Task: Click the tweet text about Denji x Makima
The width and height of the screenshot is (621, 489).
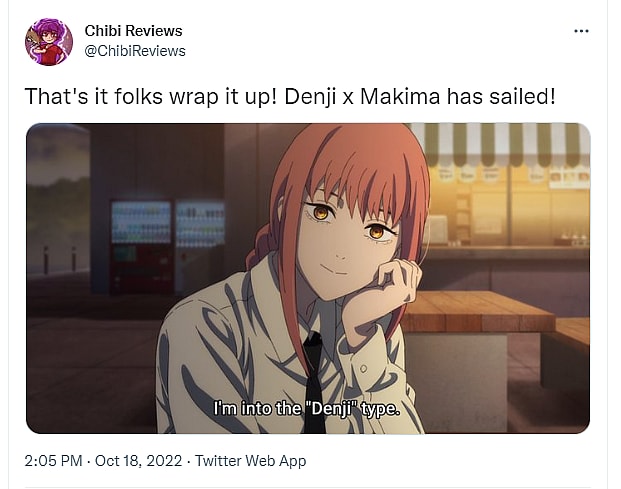Action: click(x=290, y=96)
